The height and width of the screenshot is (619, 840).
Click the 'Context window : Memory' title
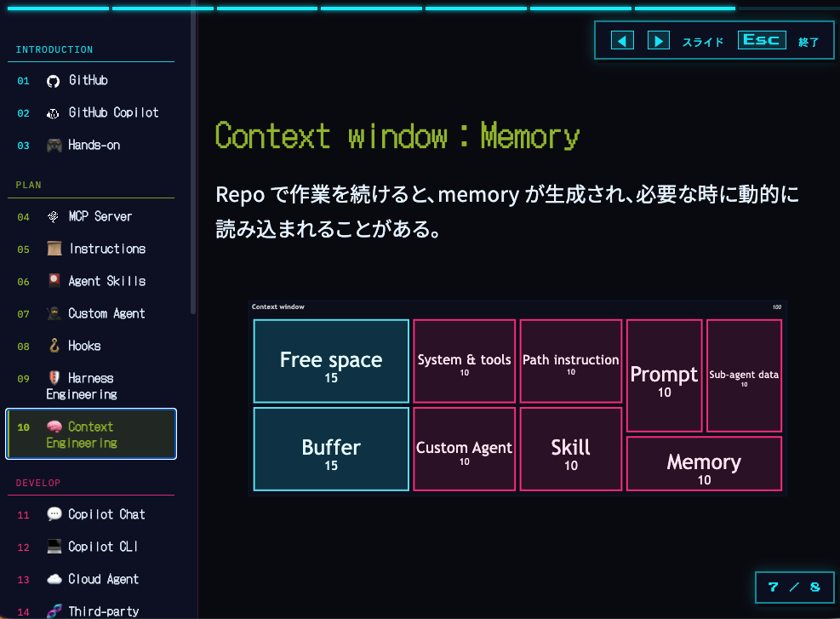(x=397, y=135)
